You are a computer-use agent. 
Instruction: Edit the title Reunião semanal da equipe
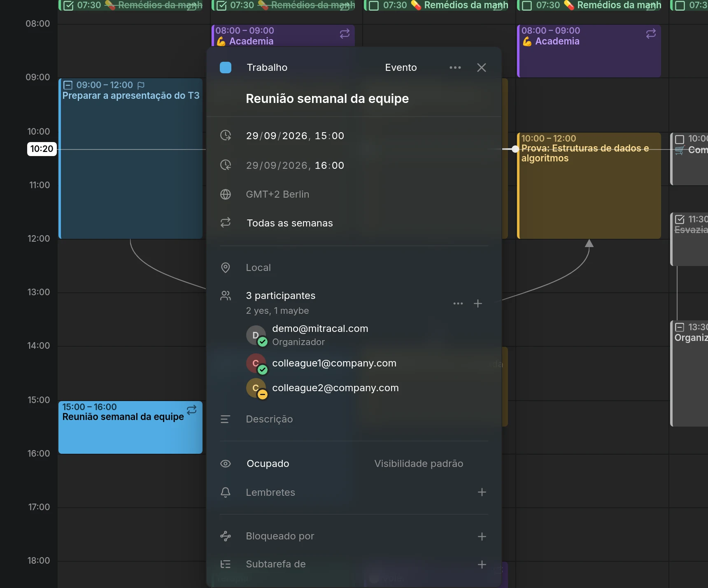(x=327, y=99)
